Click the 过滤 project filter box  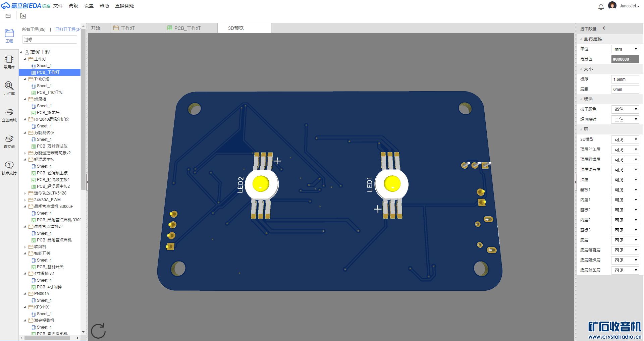click(x=50, y=40)
